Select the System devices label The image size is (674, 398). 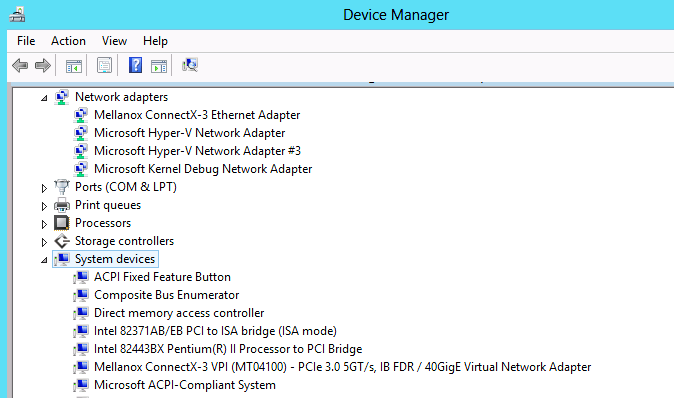[115, 259]
